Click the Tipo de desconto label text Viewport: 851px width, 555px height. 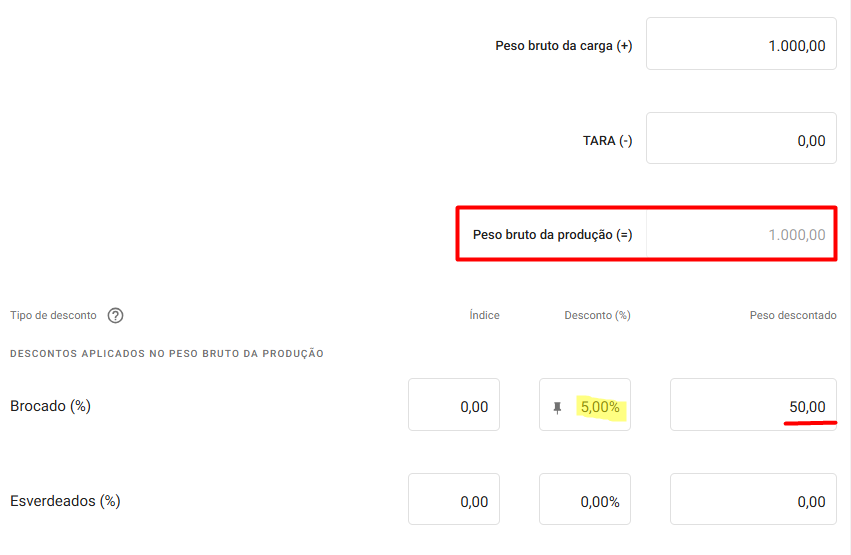click(x=53, y=316)
